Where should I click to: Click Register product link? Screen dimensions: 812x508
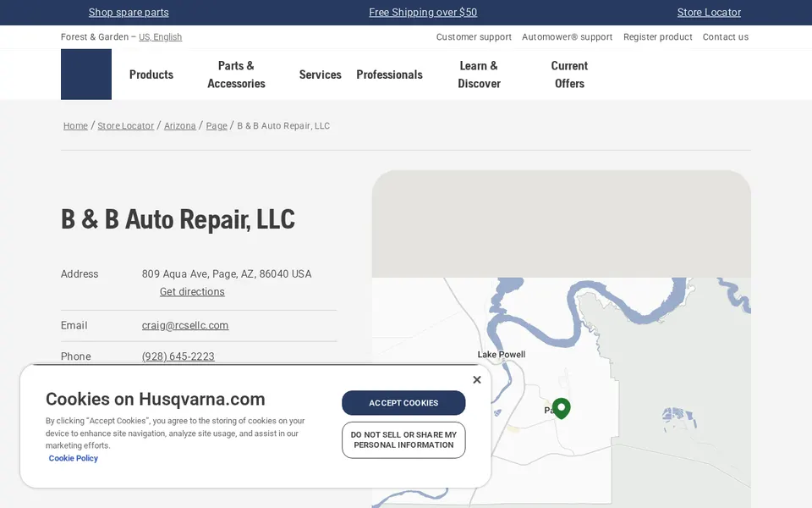pyautogui.click(x=658, y=36)
